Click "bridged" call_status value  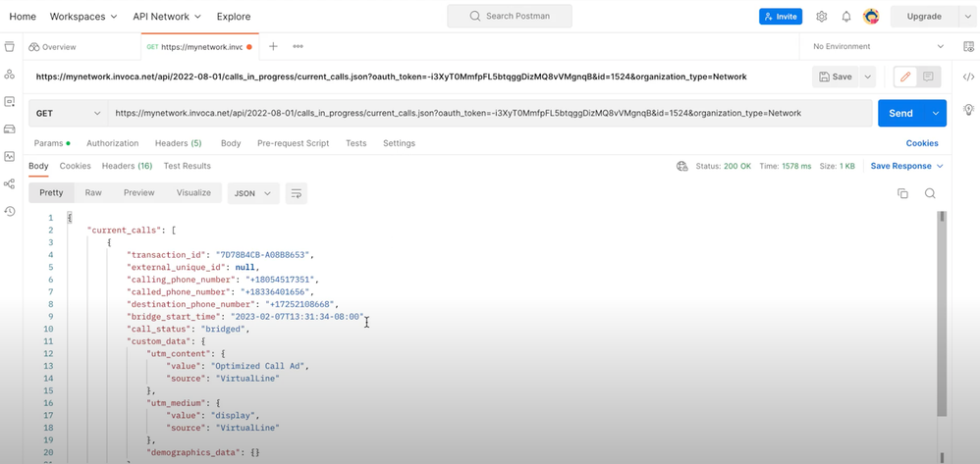pos(224,329)
